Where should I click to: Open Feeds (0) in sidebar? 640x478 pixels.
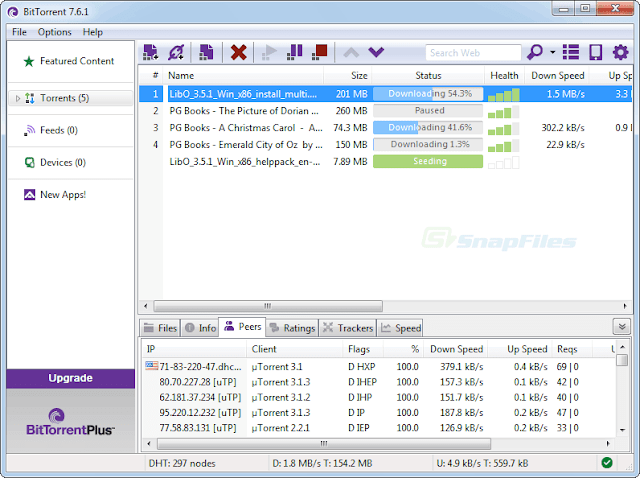tap(58, 130)
